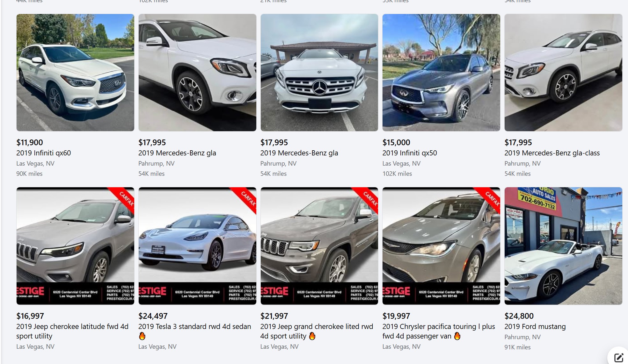
Task: Click fire icon on Chrysler pacifica listing
Action: [457, 336]
